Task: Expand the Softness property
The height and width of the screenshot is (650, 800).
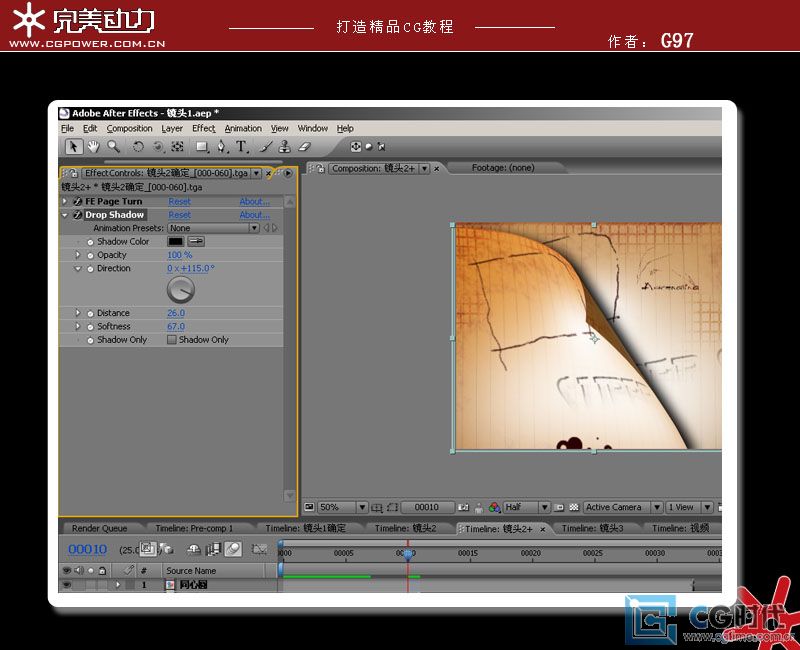Action: (x=78, y=326)
